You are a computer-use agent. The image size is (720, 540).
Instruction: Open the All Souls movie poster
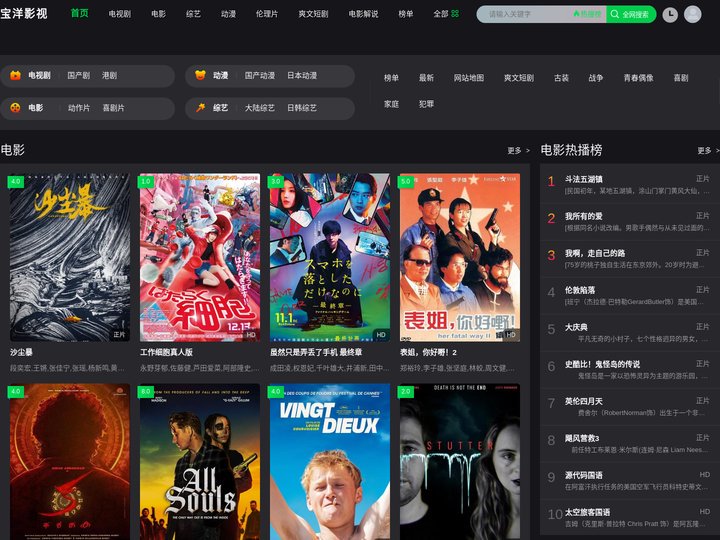(x=200, y=461)
